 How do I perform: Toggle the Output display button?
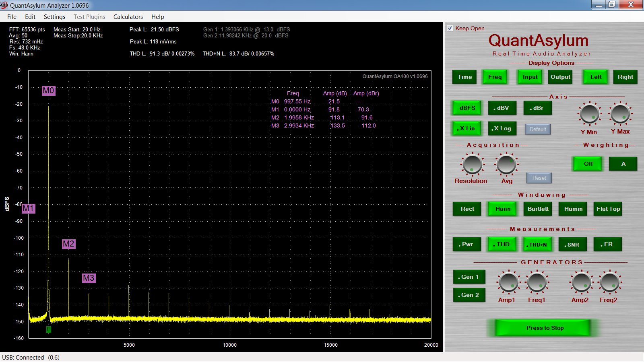coord(560,77)
